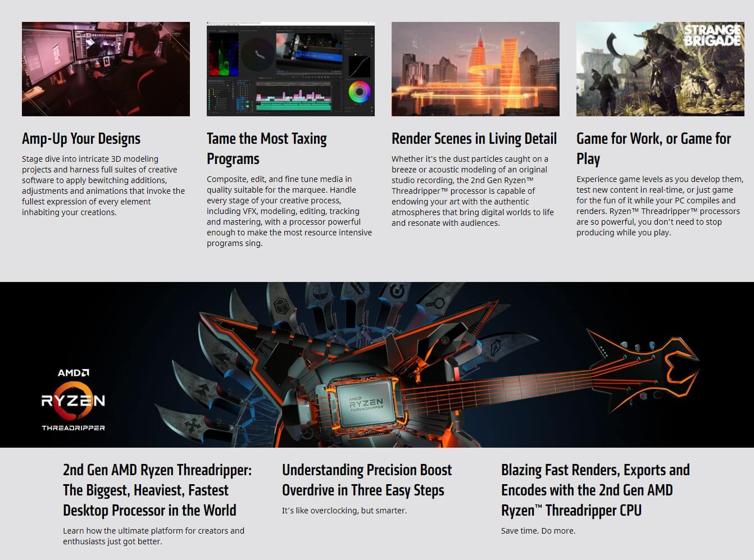Open 'Blazing Fast Renders, Exports and Encodes' link

[x=596, y=490]
